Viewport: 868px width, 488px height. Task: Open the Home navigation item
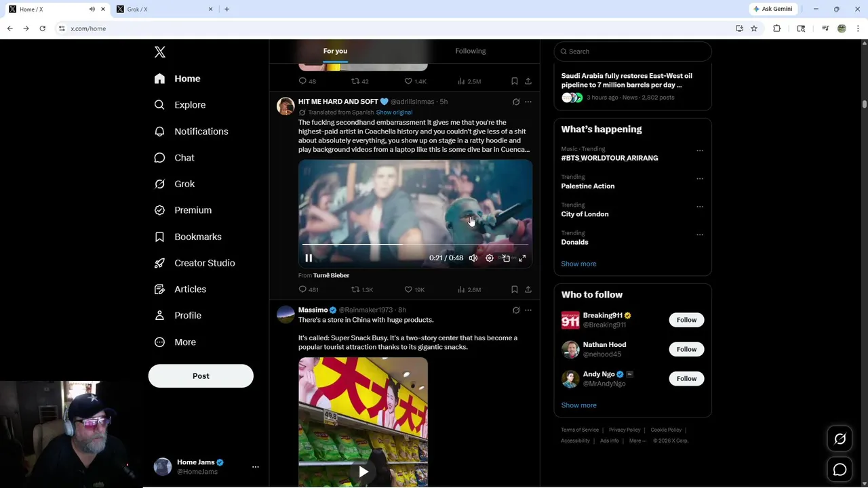(x=178, y=79)
